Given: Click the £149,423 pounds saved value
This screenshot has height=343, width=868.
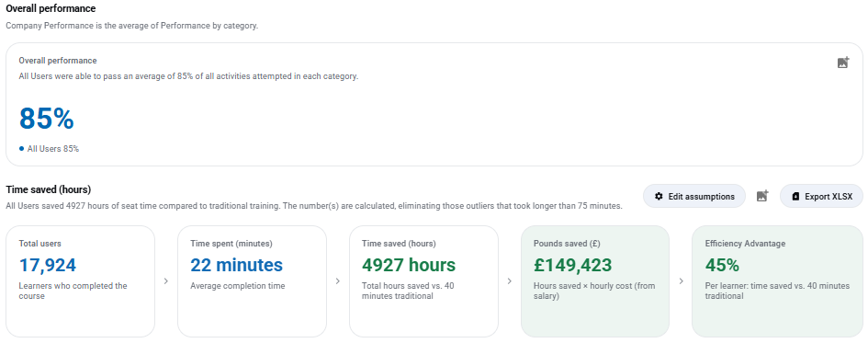Looking at the screenshot, I should point(572,266).
